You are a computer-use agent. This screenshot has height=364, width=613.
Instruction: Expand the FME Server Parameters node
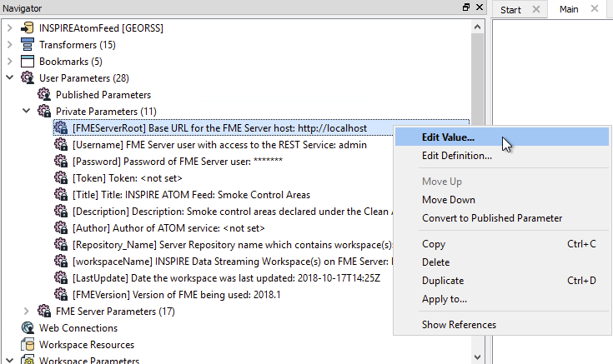(x=26, y=312)
